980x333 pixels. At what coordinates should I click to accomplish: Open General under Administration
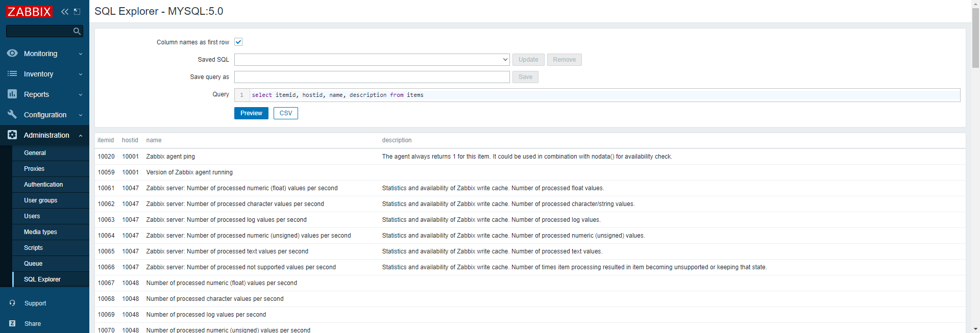(51, 153)
